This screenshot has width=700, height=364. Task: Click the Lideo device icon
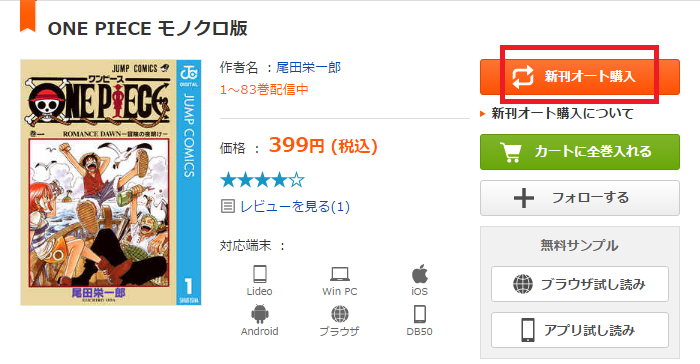[259, 274]
